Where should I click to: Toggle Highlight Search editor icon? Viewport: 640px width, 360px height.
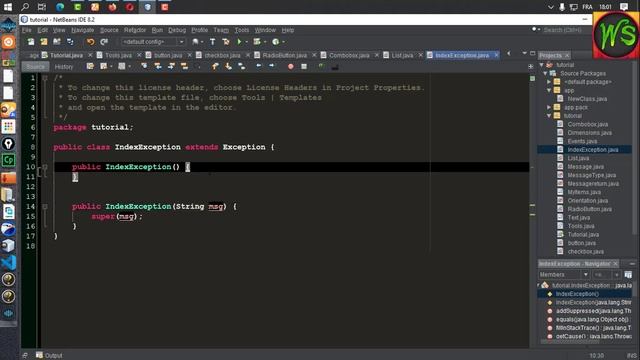pyautogui.click(x=184, y=66)
